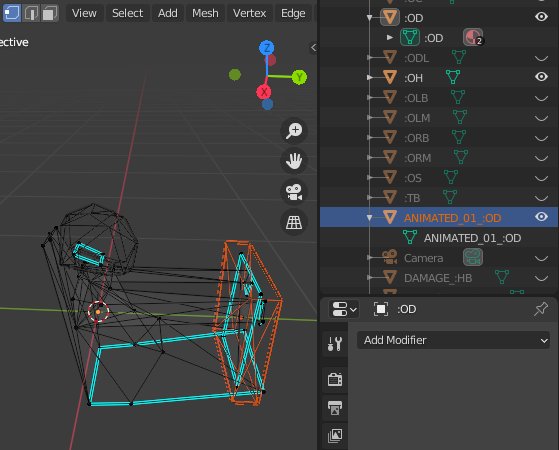This screenshot has width=559, height=450.
Task: Click the DAMAGE_:HB mesh data icon
Action: point(502,277)
